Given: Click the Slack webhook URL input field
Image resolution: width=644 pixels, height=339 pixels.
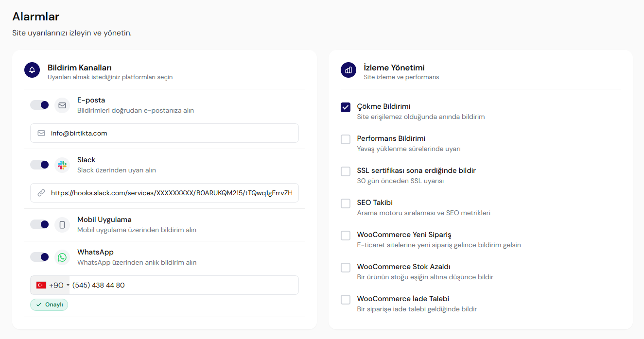Looking at the screenshot, I should pyautogui.click(x=164, y=193).
